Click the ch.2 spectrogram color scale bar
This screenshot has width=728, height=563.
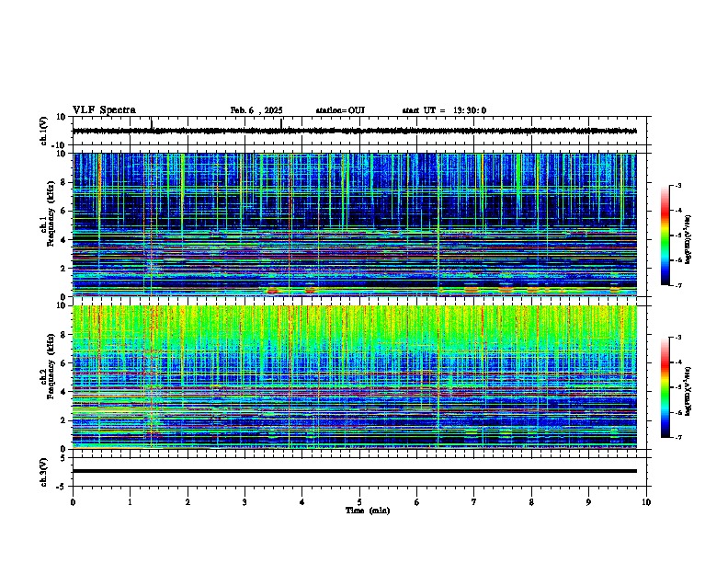tap(665, 387)
